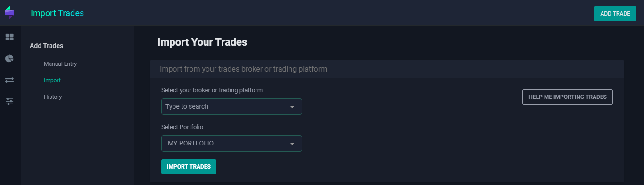Image resolution: width=644 pixels, height=185 pixels.
Task: Select the Import sidebar item
Action: 52,80
